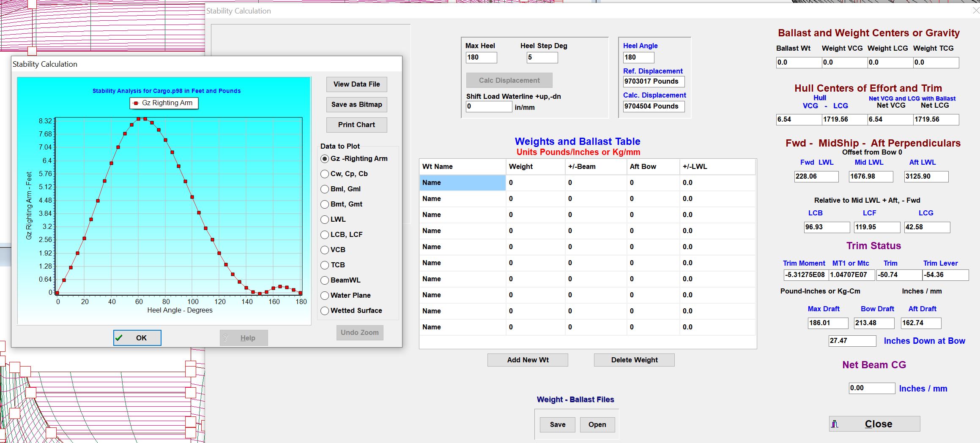
Task: Click the Inches Down at Bow field
Action: pyautogui.click(x=852, y=341)
